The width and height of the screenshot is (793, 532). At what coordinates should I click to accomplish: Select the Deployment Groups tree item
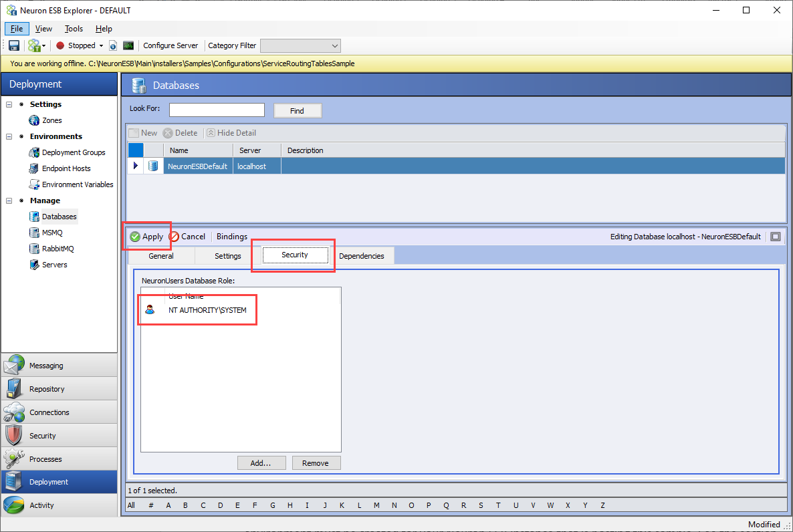tap(74, 152)
